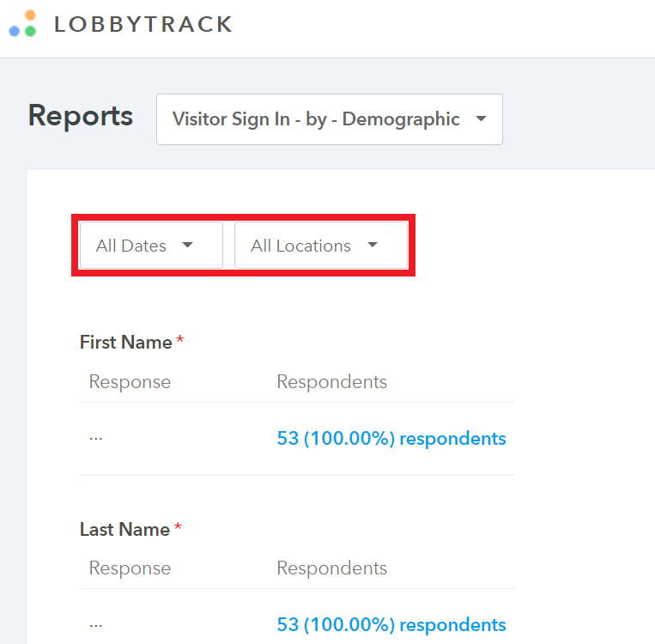Click Respondents column header under First Name
The image size is (655, 644).
[x=332, y=381]
